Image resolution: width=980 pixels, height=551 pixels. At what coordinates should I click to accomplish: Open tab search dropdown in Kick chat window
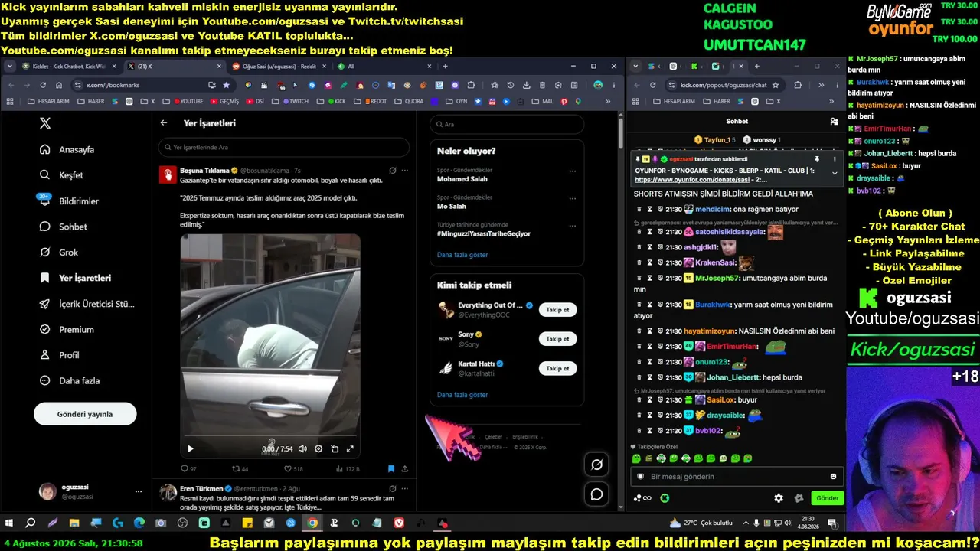(x=635, y=67)
